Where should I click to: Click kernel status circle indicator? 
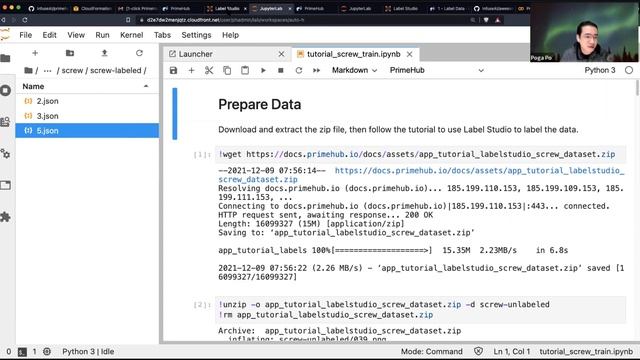(629, 70)
